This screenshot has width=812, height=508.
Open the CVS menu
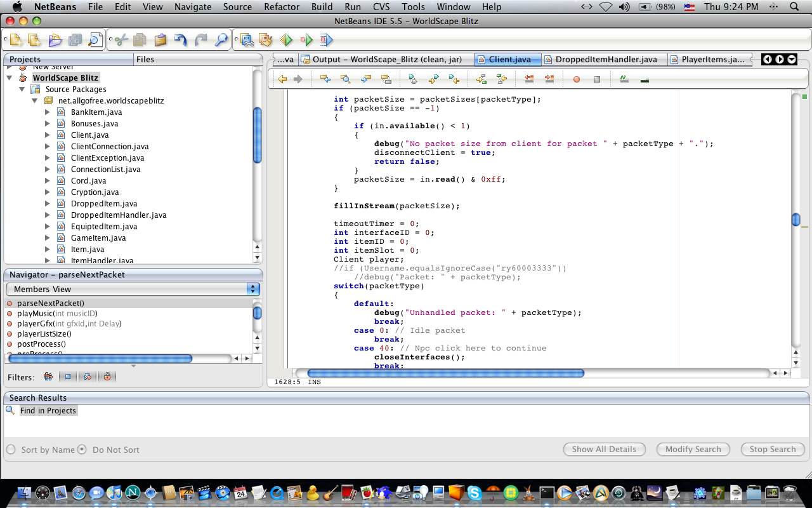[x=381, y=7]
